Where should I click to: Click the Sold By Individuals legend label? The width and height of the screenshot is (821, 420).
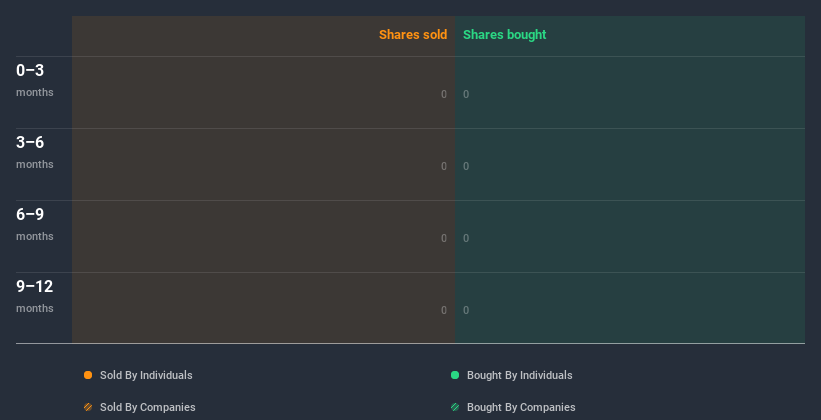click(146, 375)
